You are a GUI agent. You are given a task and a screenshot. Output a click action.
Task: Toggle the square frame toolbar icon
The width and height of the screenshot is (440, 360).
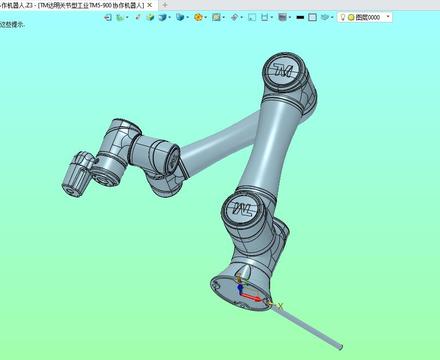[252, 17]
